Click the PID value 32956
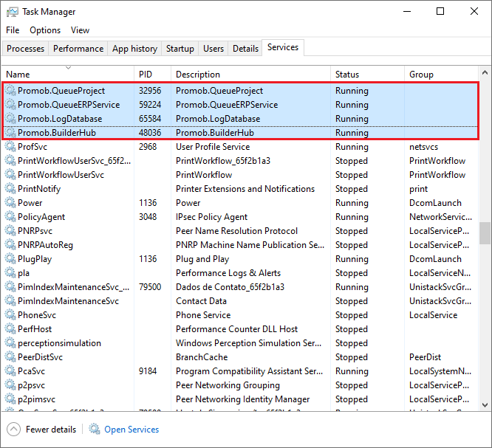This screenshot has width=492, height=448. click(150, 90)
